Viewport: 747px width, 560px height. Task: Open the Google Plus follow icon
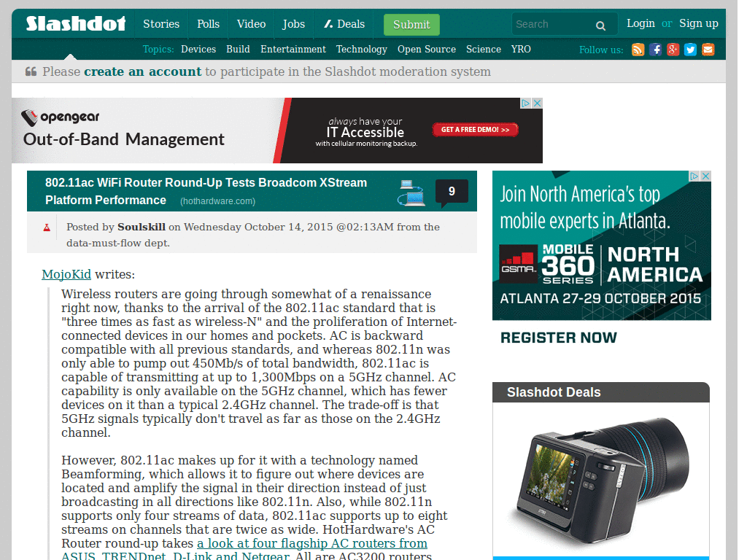click(673, 50)
